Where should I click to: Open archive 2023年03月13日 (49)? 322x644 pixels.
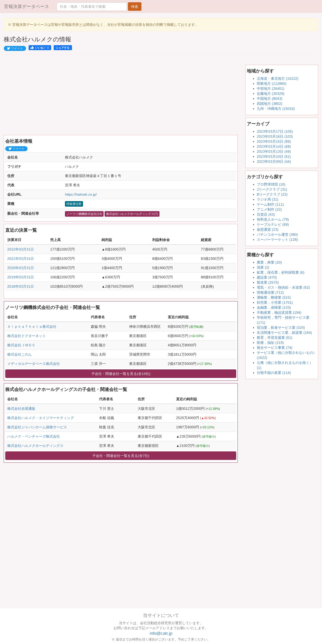pos(274,151)
